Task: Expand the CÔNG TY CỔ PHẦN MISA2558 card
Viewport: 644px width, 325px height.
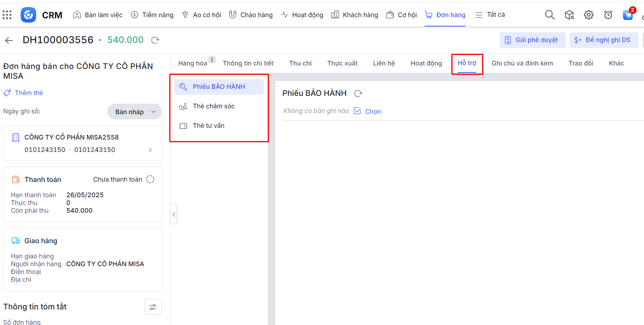Action: tap(150, 150)
